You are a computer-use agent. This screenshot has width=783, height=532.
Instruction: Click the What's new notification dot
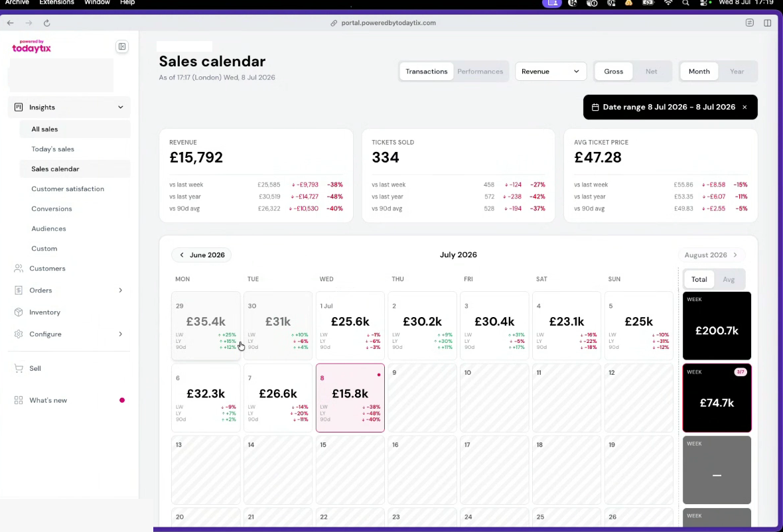point(122,400)
